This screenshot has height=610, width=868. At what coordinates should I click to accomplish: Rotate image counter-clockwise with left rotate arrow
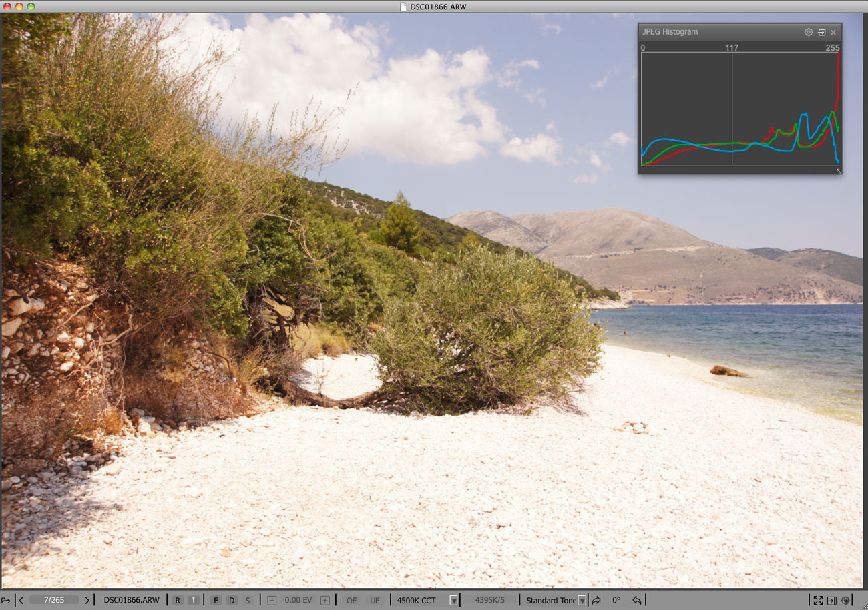pyautogui.click(x=637, y=600)
